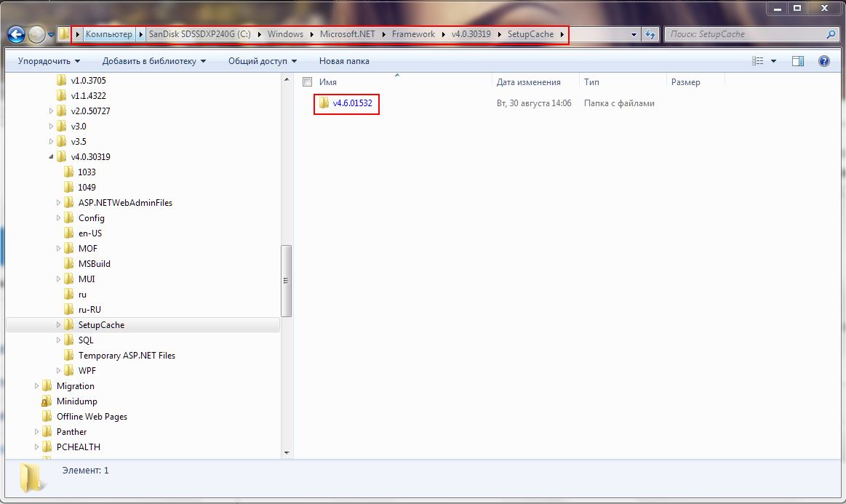Expand the ASP.NETWebAdminFiles tree node

[x=58, y=202]
